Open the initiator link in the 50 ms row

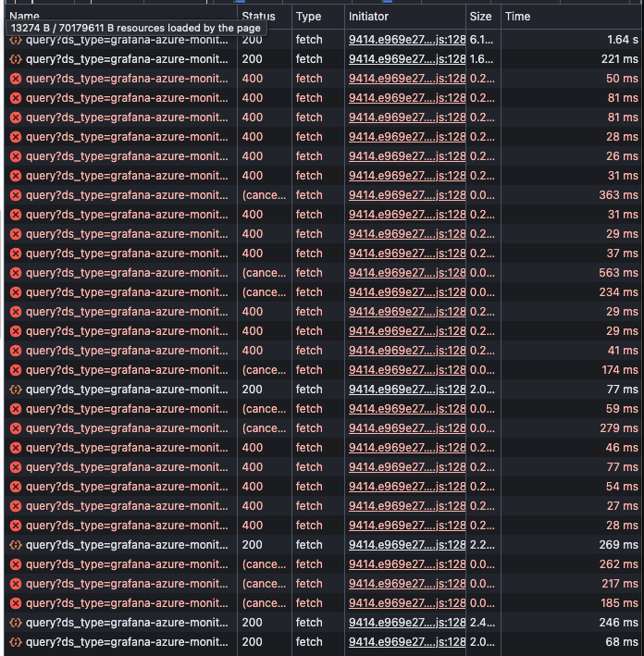pyautogui.click(x=407, y=79)
